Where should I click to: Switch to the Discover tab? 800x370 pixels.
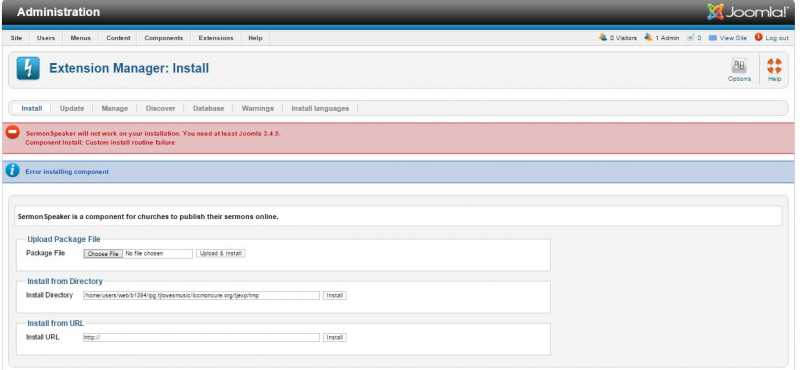(x=160, y=108)
